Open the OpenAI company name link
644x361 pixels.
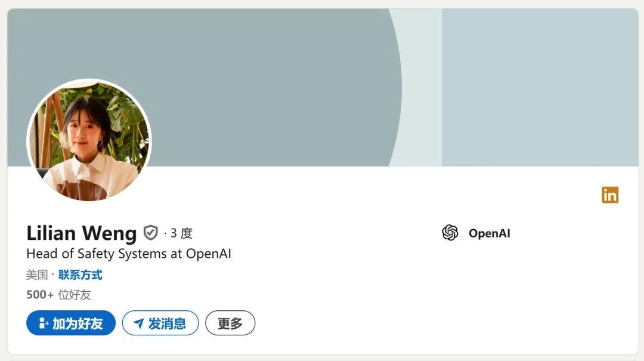[x=489, y=233]
